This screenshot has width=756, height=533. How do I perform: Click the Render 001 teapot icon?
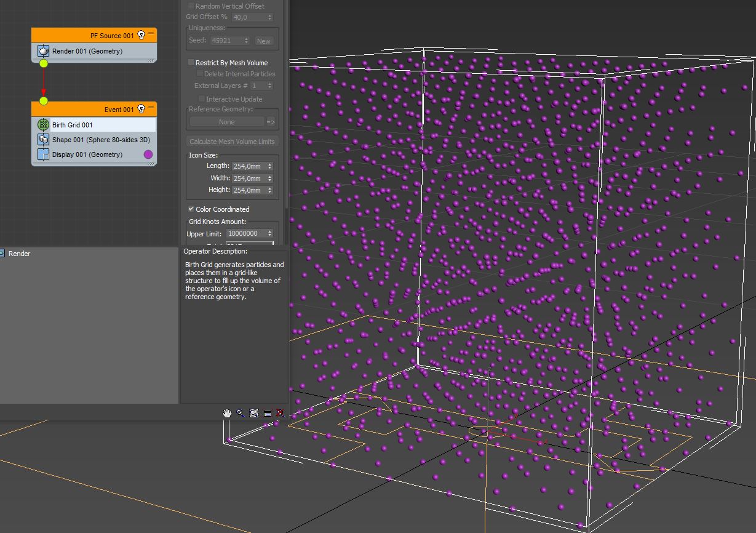click(43, 51)
